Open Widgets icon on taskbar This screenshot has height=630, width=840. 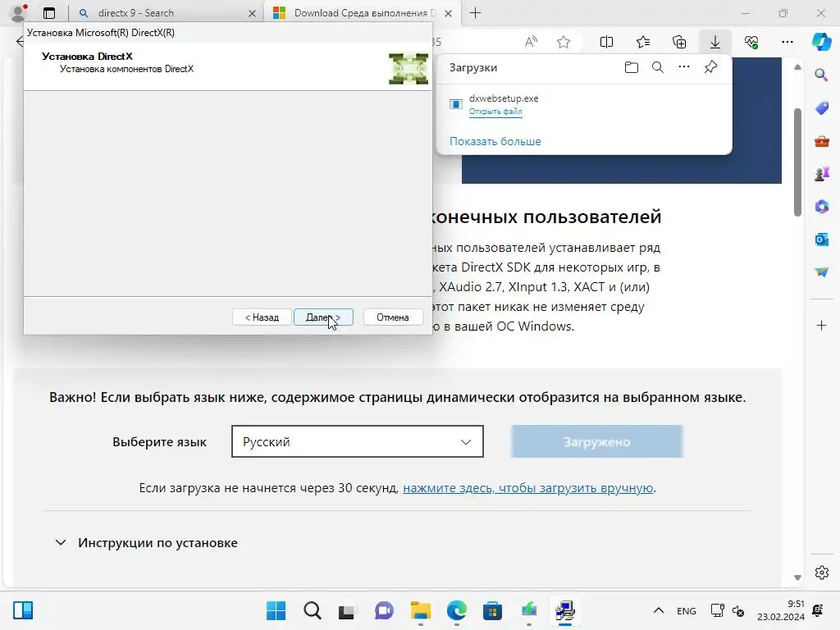pyautogui.click(x=23, y=610)
